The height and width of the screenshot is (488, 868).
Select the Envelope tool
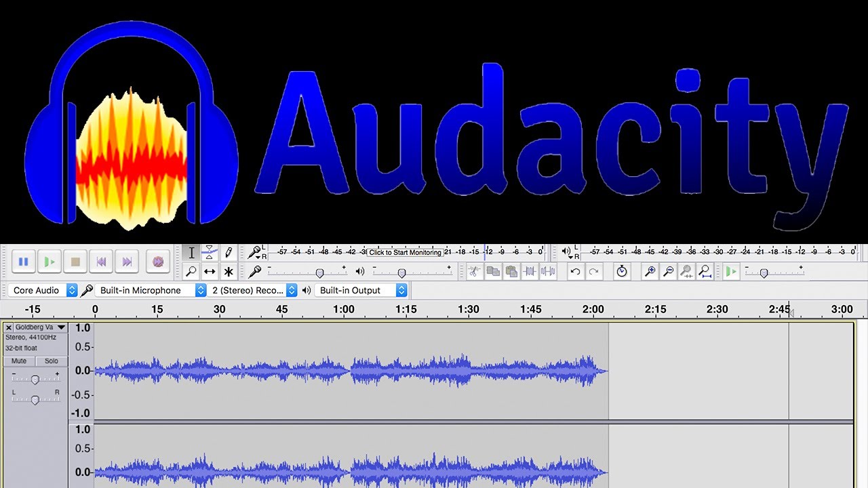210,253
